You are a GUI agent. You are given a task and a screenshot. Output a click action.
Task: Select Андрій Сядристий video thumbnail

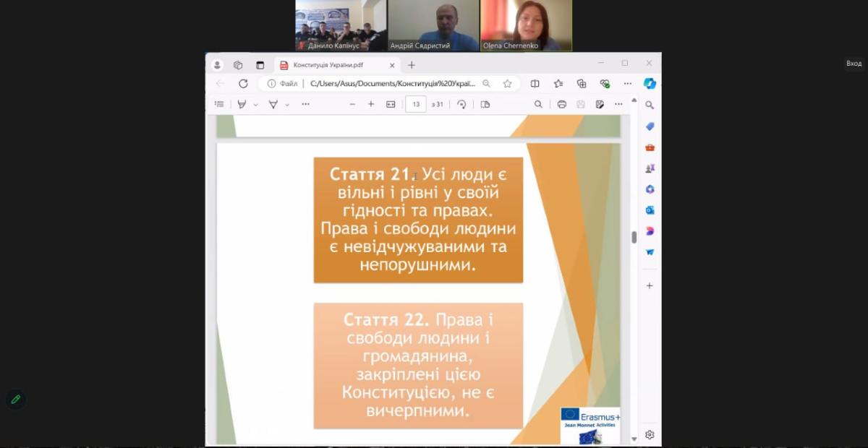point(433,25)
